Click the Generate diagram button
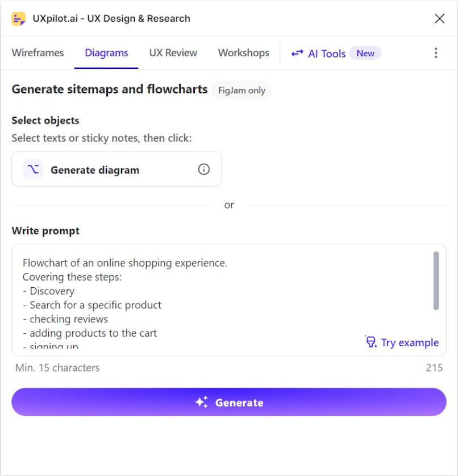Image resolution: width=458 pixels, height=476 pixels. 117,169
